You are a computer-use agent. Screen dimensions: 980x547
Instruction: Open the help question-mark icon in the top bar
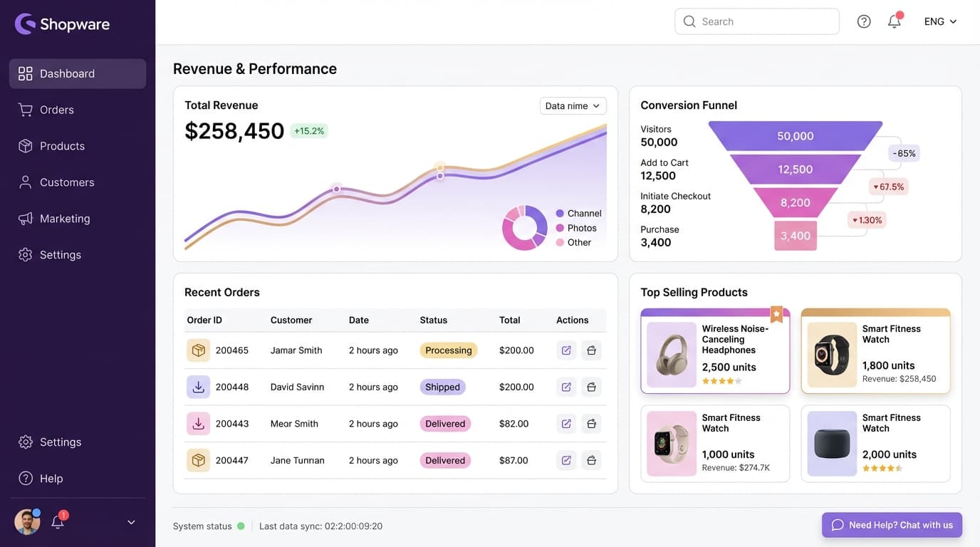coord(864,21)
